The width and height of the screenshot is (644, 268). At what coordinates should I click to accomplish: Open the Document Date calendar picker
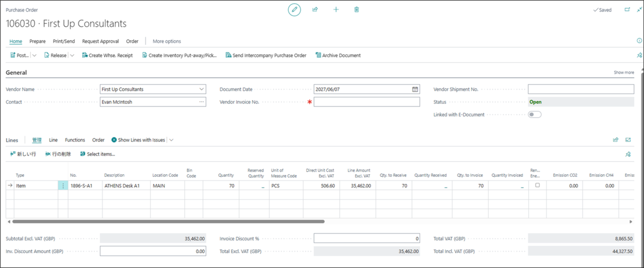[415, 89]
